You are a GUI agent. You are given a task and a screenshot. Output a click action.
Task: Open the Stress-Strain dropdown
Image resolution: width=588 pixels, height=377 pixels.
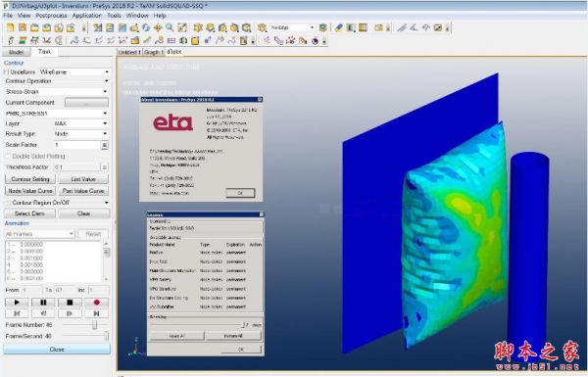point(57,91)
